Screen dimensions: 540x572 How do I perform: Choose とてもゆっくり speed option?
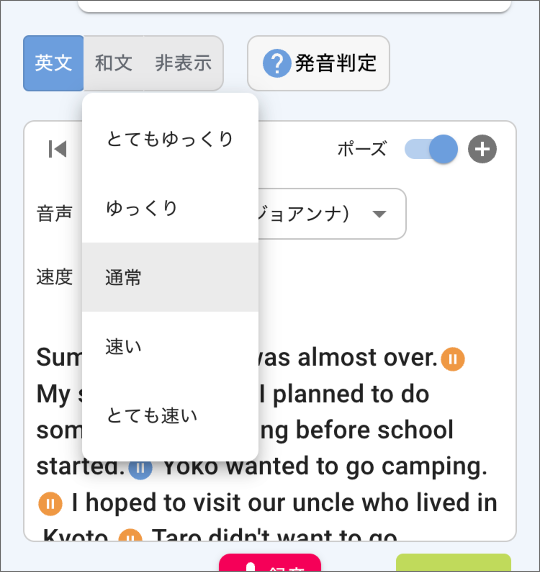tap(170, 139)
